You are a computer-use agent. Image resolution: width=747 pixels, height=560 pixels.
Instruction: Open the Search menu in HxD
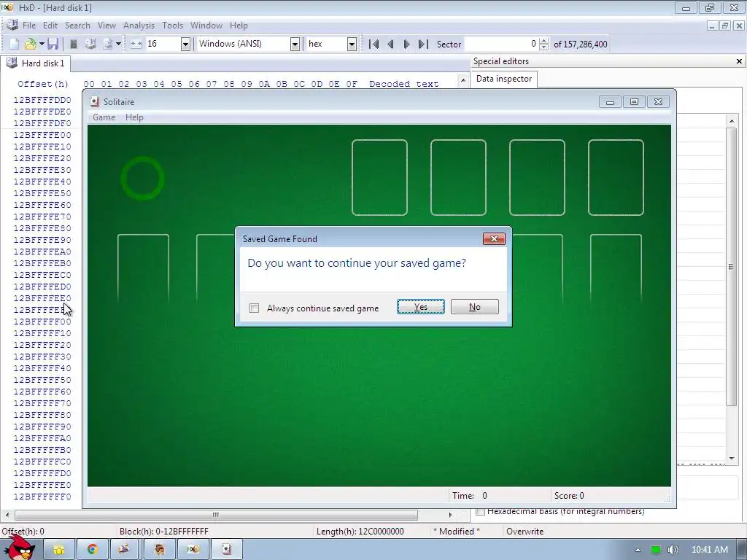[x=77, y=26]
